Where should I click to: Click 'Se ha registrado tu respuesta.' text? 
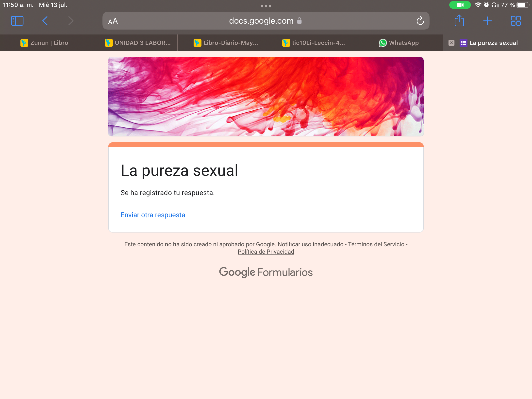(x=168, y=193)
